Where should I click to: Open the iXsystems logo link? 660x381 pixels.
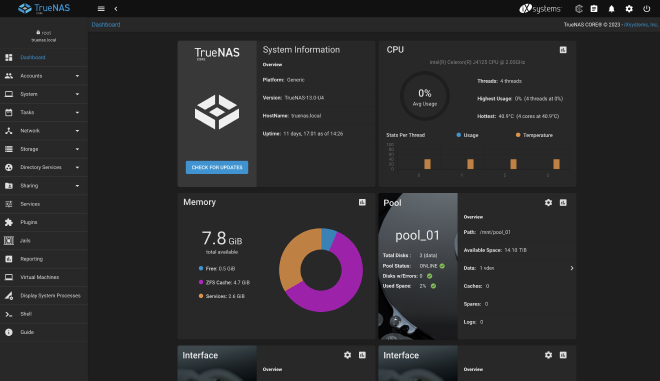[x=540, y=8]
